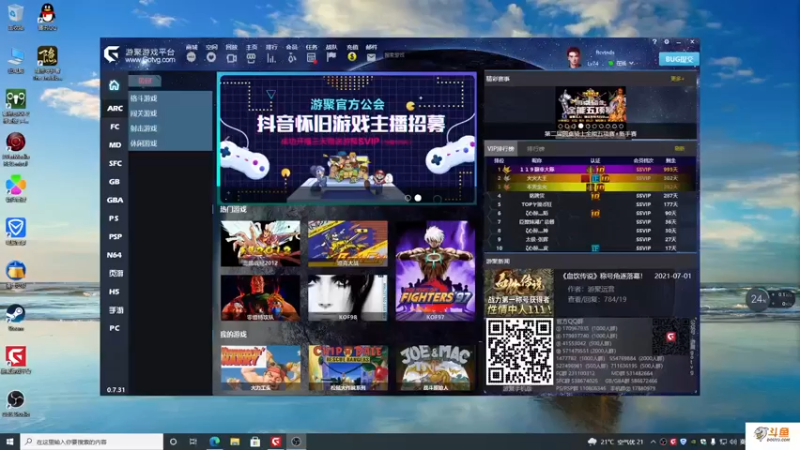Screen dimensions: 800x450
Task: Click the help question mark icon
Action: click(654, 42)
